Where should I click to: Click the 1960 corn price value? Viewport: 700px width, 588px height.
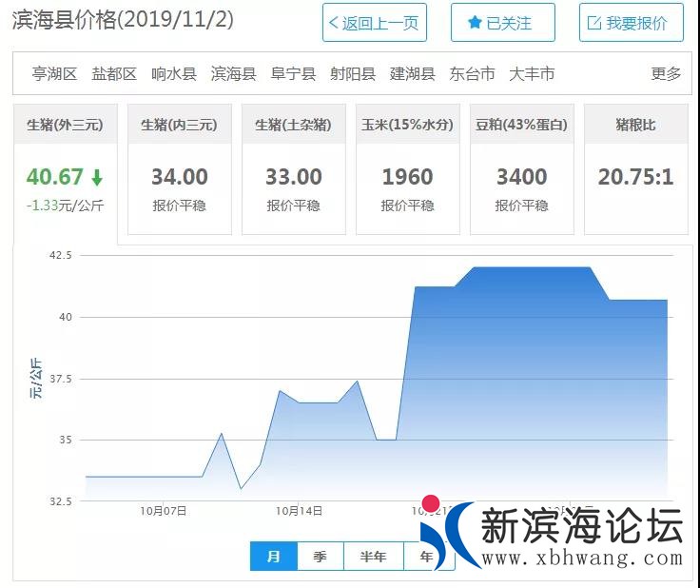click(x=408, y=177)
